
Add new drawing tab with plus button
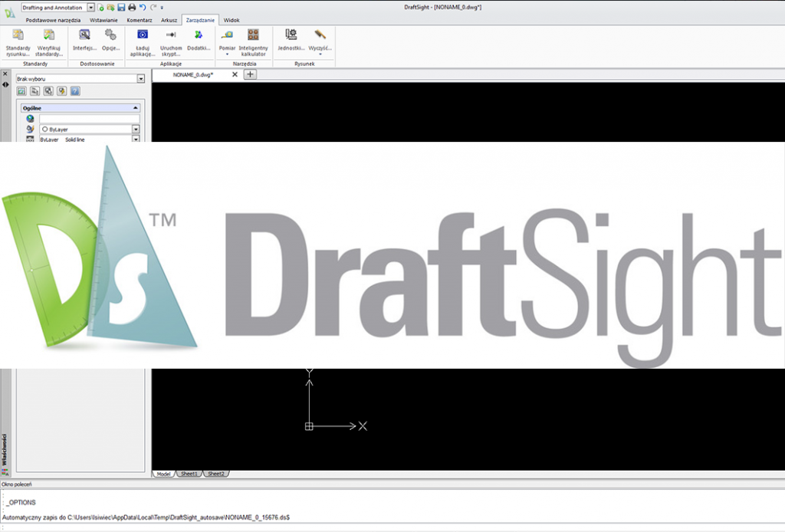pos(251,74)
